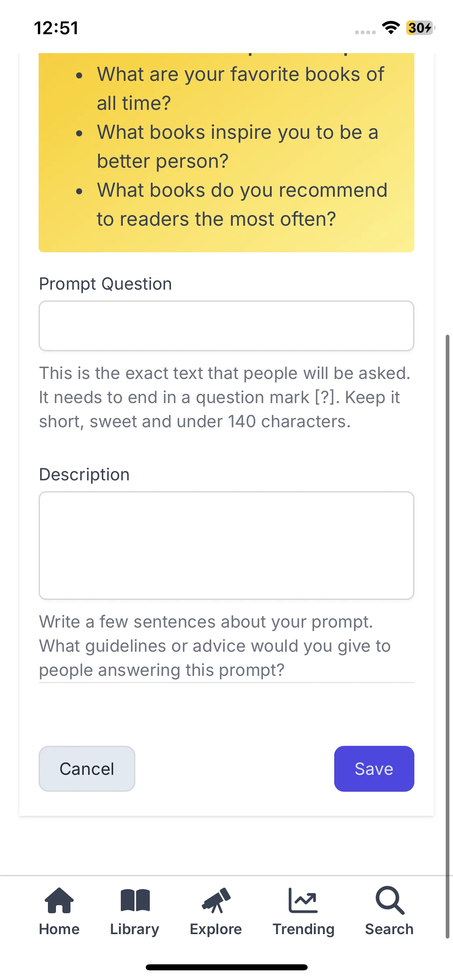The image size is (453, 980).
Task: Click inside the Description text area
Action: tap(226, 545)
